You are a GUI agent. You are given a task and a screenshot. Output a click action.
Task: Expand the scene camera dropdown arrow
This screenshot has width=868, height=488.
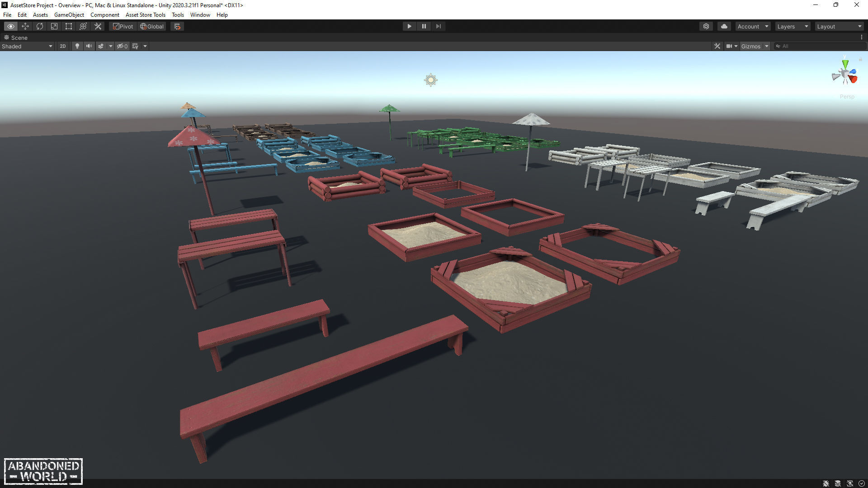tap(736, 46)
